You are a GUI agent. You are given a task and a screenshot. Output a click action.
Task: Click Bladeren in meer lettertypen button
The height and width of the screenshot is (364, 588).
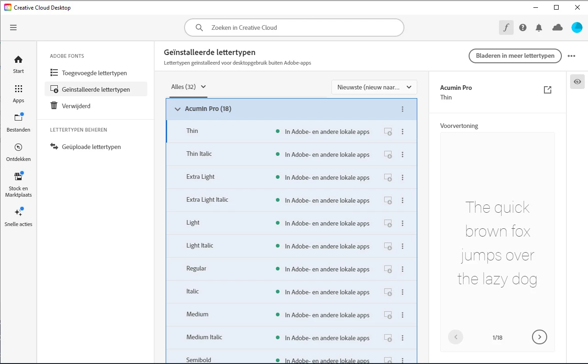tap(515, 56)
